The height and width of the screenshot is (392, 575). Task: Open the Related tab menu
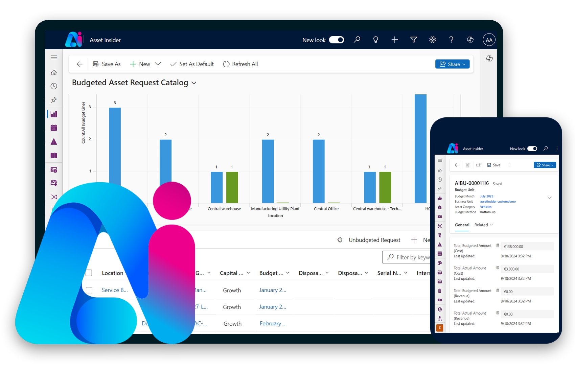pos(484,225)
